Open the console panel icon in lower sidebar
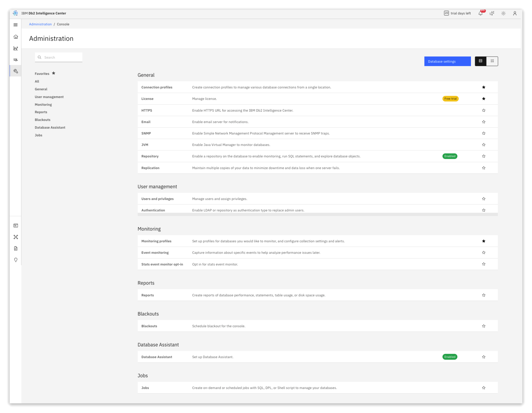The image size is (532, 413). tap(15, 226)
